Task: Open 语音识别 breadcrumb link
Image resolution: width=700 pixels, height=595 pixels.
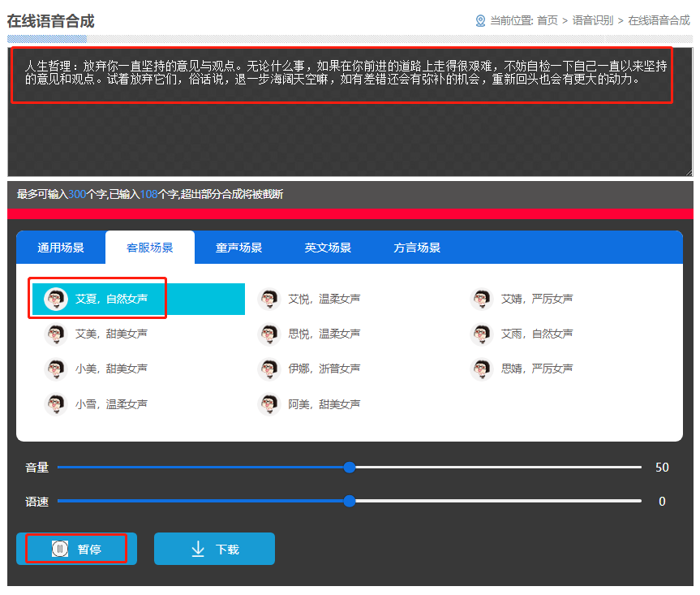Action: tap(593, 20)
